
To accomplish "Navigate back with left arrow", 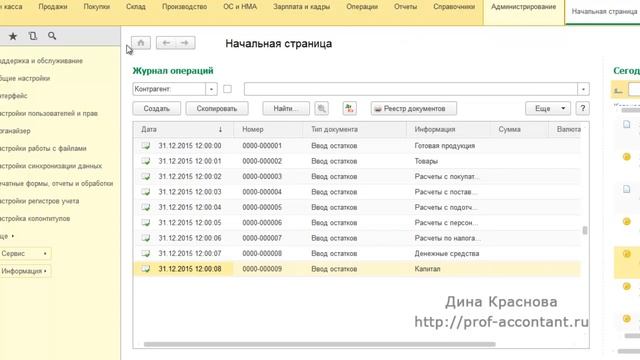I will tap(166, 43).
